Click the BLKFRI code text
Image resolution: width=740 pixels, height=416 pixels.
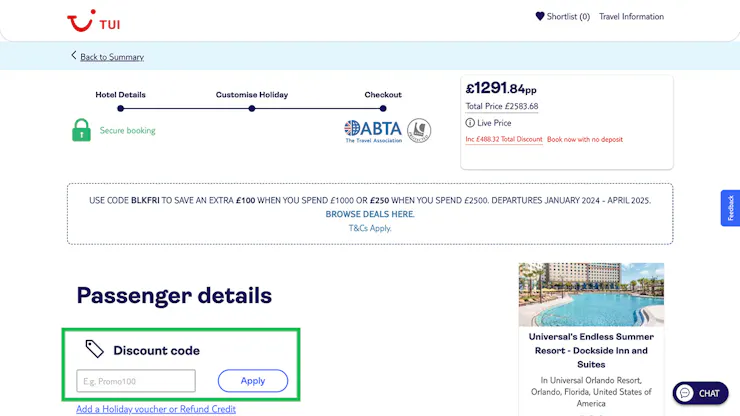point(145,200)
